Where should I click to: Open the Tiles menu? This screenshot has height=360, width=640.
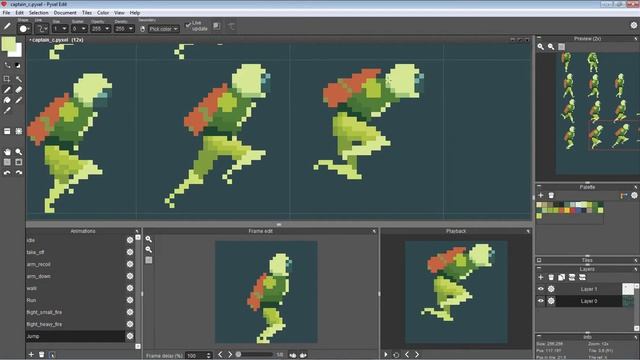(x=87, y=13)
